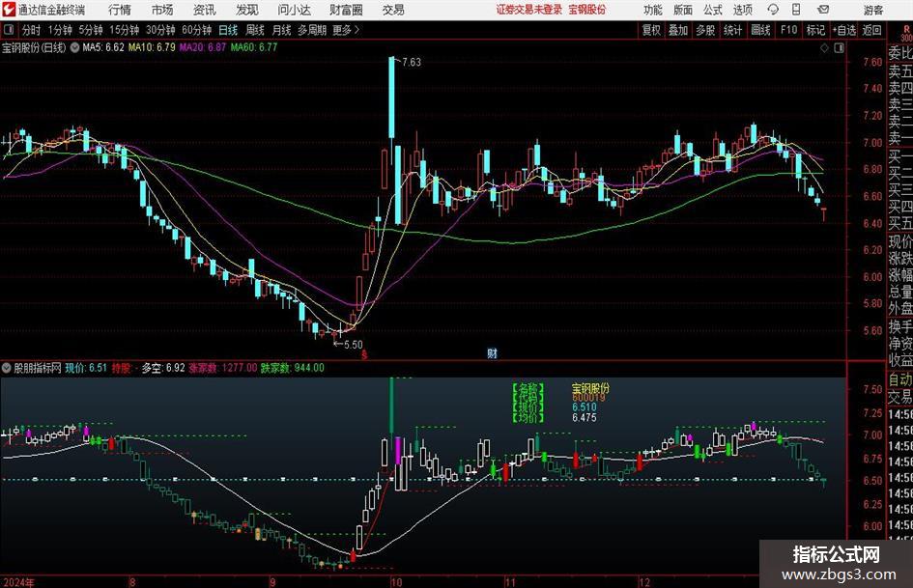Click the 返回 button

click(x=871, y=30)
